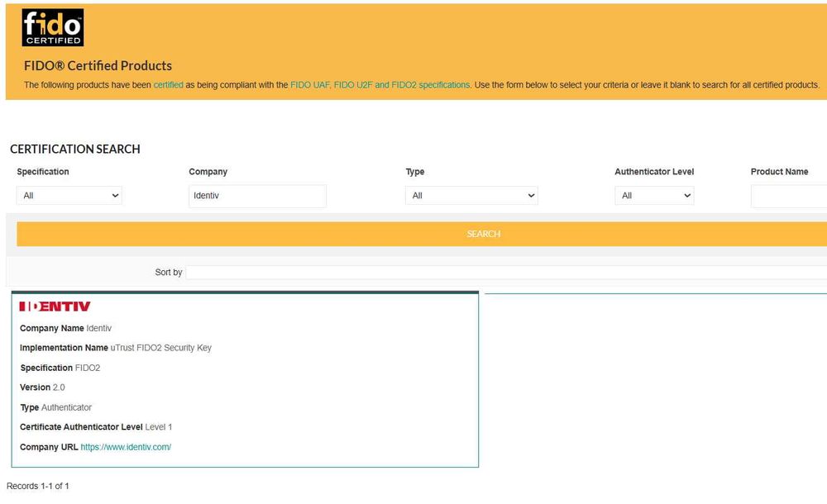Image resolution: width=827 pixels, height=504 pixels.
Task: Click the FIDO Certified logo
Action: 53,27
